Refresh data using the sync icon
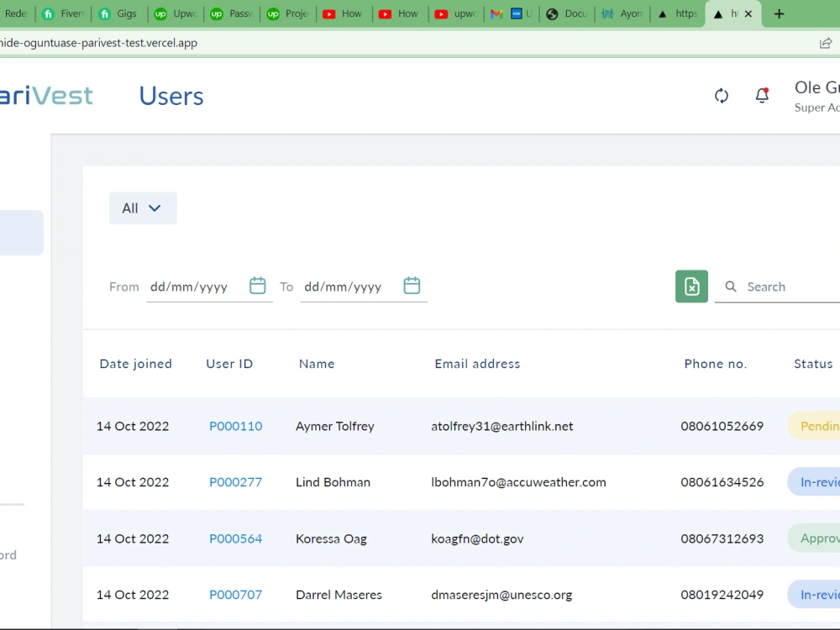 (x=721, y=96)
